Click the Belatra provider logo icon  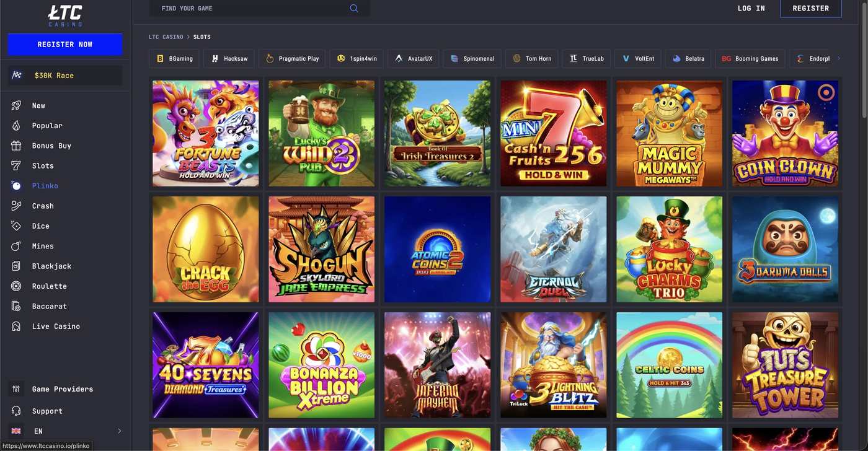(676, 59)
